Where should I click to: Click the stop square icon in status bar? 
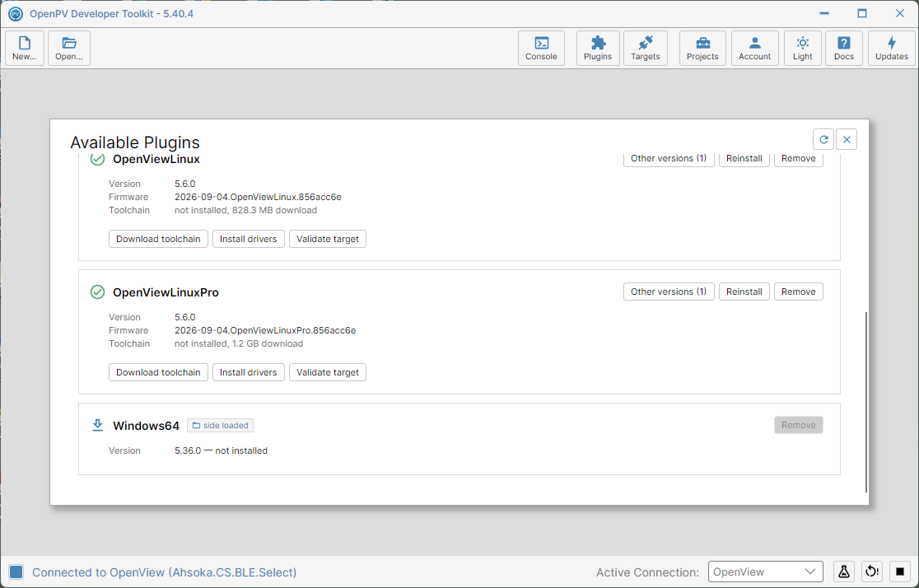[x=900, y=572]
